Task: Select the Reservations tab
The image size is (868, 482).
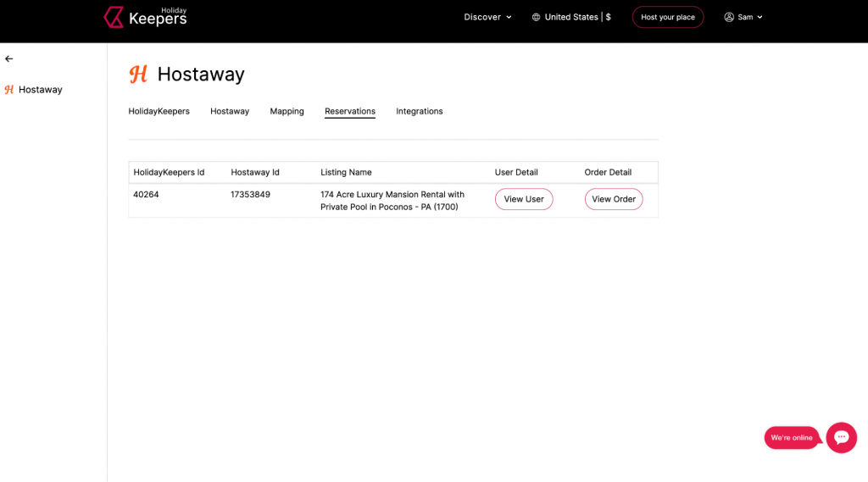Action: [x=350, y=111]
